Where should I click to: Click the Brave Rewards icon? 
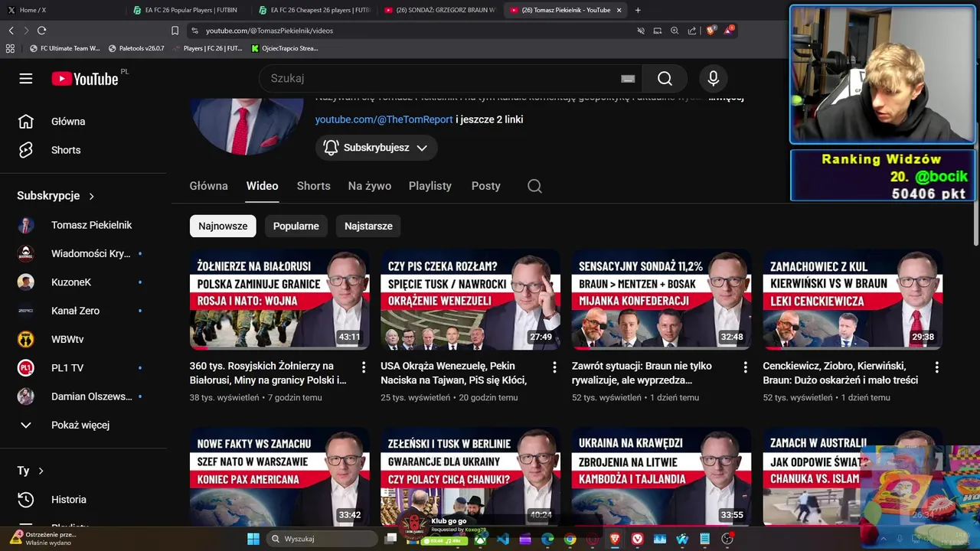pyautogui.click(x=728, y=31)
